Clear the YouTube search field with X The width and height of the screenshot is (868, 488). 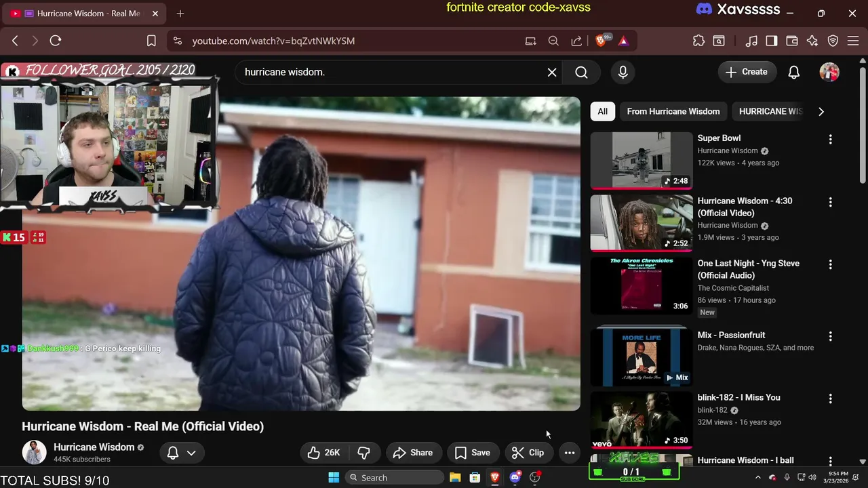[x=552, y=72]
